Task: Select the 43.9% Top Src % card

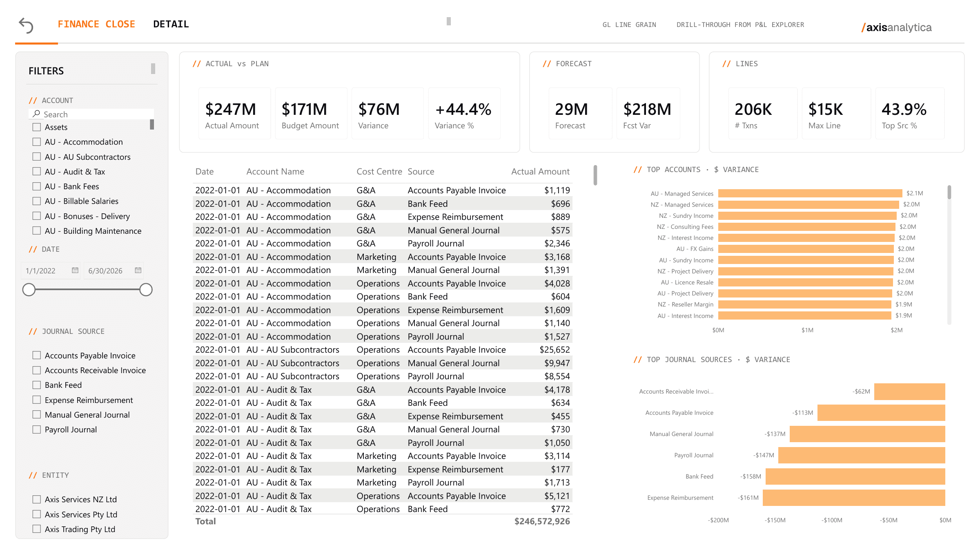Action: coord(910,113)
